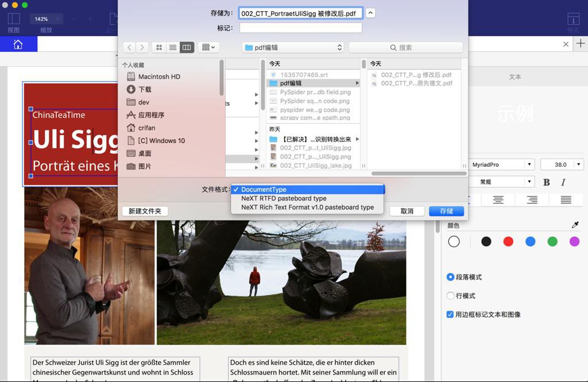Viewport: 588px width, 382px height.
Task: Center-align the text
Action: tap(498, 200)
